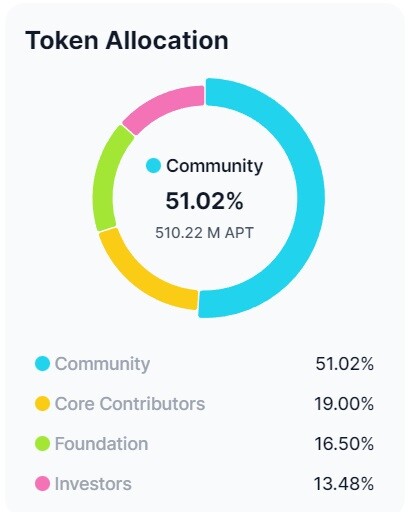Click the 51.02% value in legend row

pos(345,364)
